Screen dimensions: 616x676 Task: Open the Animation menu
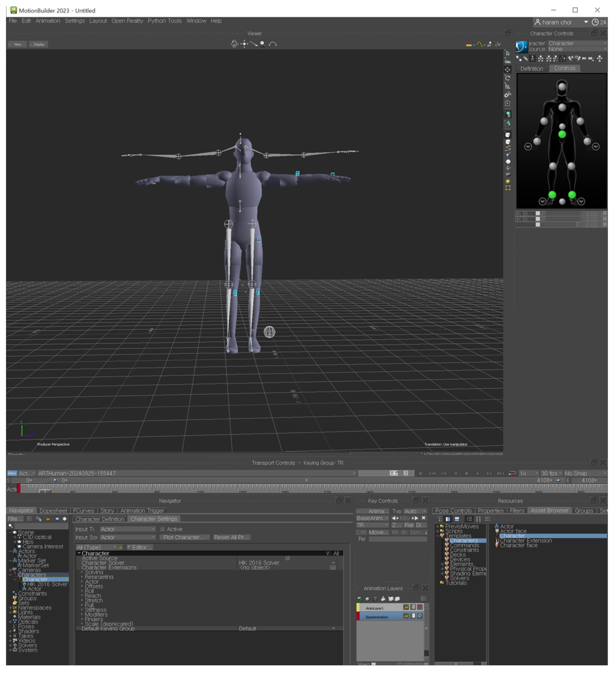[x=48, y=21]
